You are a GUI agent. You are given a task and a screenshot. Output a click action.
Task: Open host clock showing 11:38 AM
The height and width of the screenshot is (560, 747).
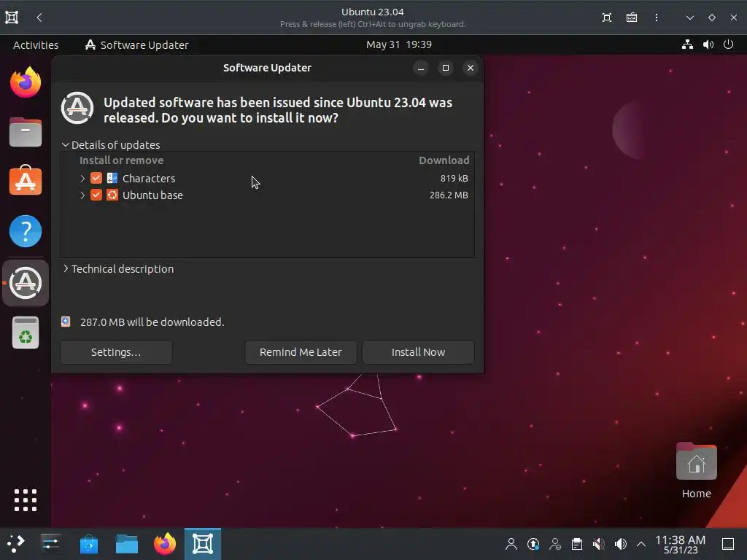681,544
